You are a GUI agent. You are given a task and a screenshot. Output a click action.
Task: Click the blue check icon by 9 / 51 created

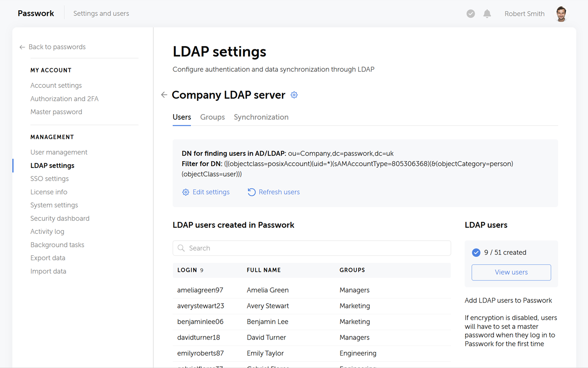(x=476, y=252)
